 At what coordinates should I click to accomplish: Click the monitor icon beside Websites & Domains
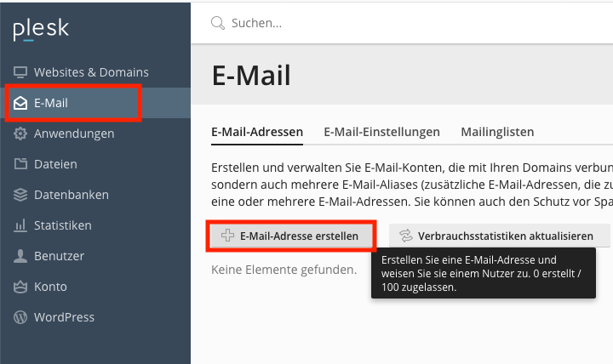tap(20, 72)
